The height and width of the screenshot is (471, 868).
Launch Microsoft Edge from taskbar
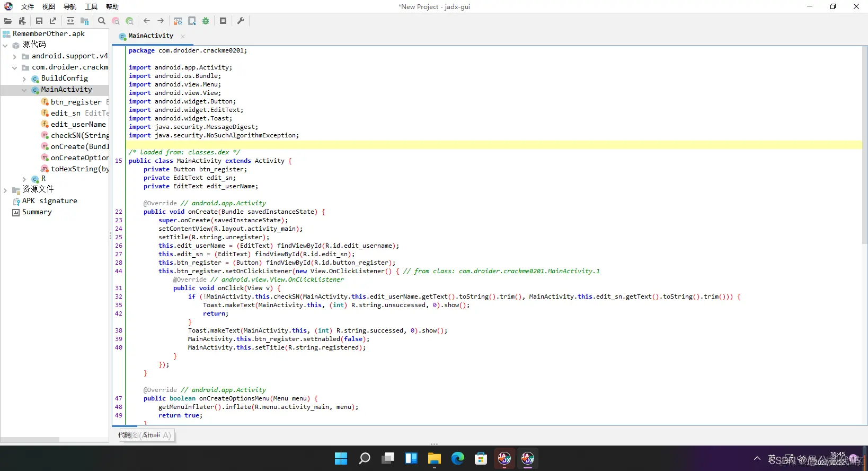point(458,458)
